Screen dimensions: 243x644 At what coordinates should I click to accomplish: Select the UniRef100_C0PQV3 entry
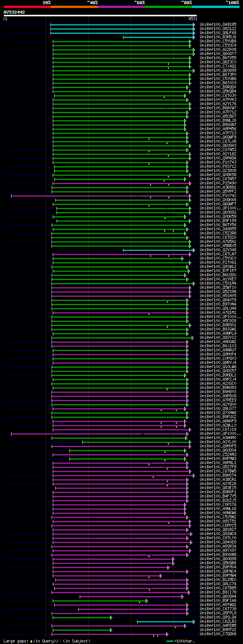click(x=218, y=359)
